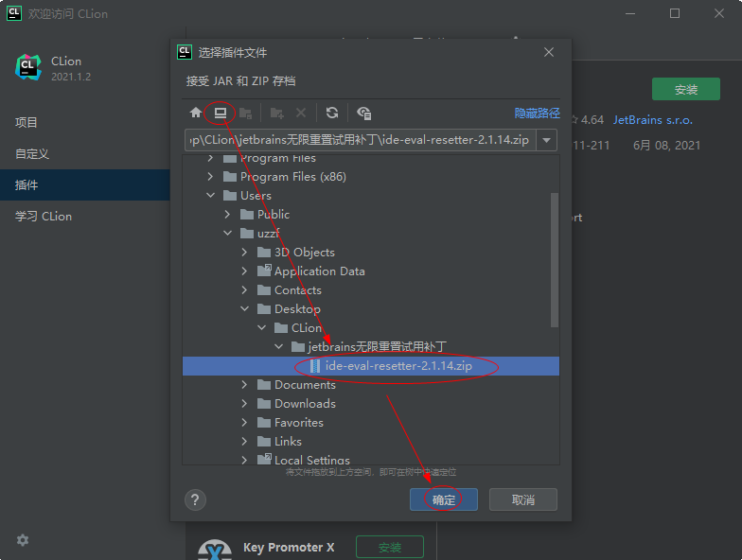742x560 pixels.
Task: Expand the Program Files (x86) folder
Action: (x=211, y=177)
